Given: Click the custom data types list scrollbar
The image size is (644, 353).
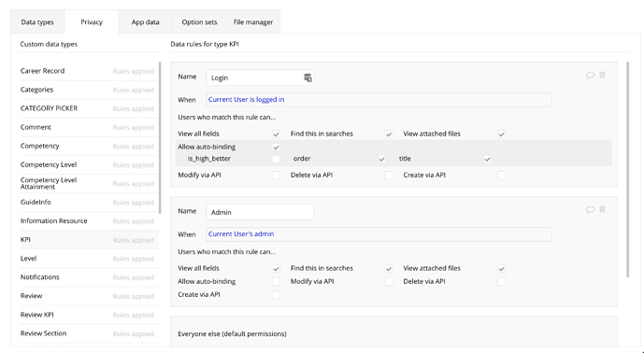Looking at the screenshot, I should (x=160, y=137).
